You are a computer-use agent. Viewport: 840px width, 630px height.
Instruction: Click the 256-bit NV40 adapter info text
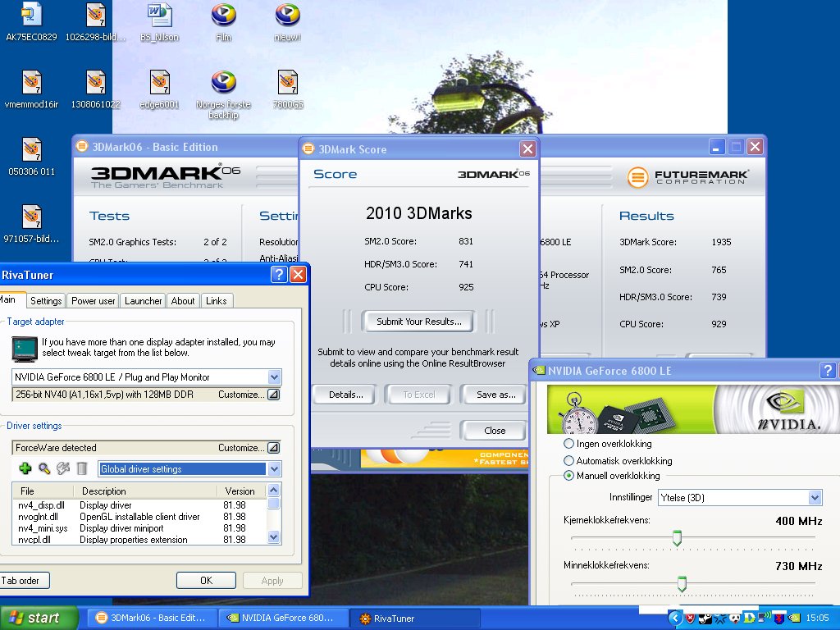(x=104, y=395)
